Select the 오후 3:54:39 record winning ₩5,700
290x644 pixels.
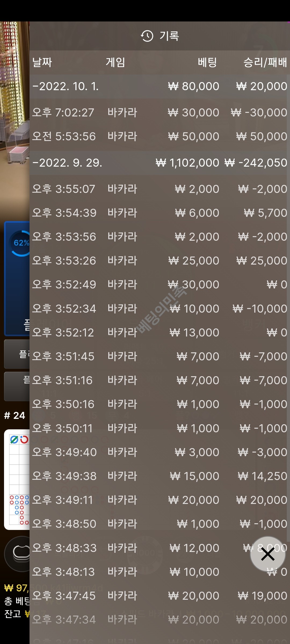point(160,213)
